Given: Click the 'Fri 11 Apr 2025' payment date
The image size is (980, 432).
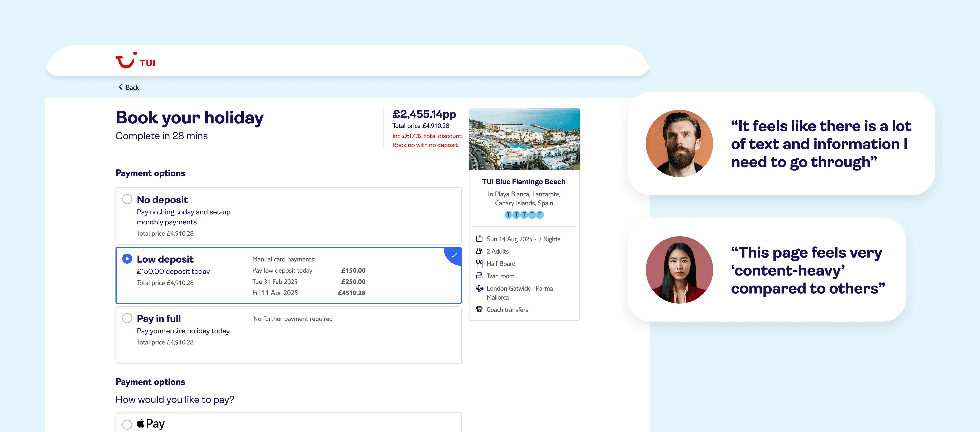Looking at the screenshot, I should [x=275, y=293].
